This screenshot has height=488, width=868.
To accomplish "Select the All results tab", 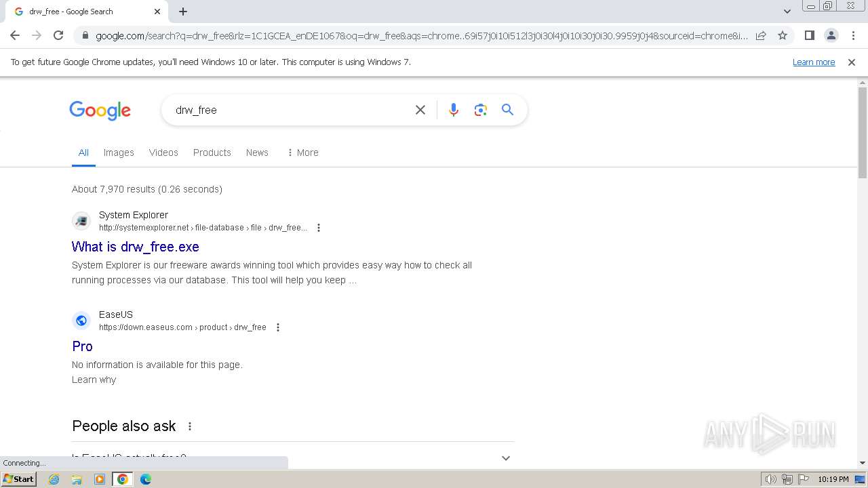I will [83, 152].
